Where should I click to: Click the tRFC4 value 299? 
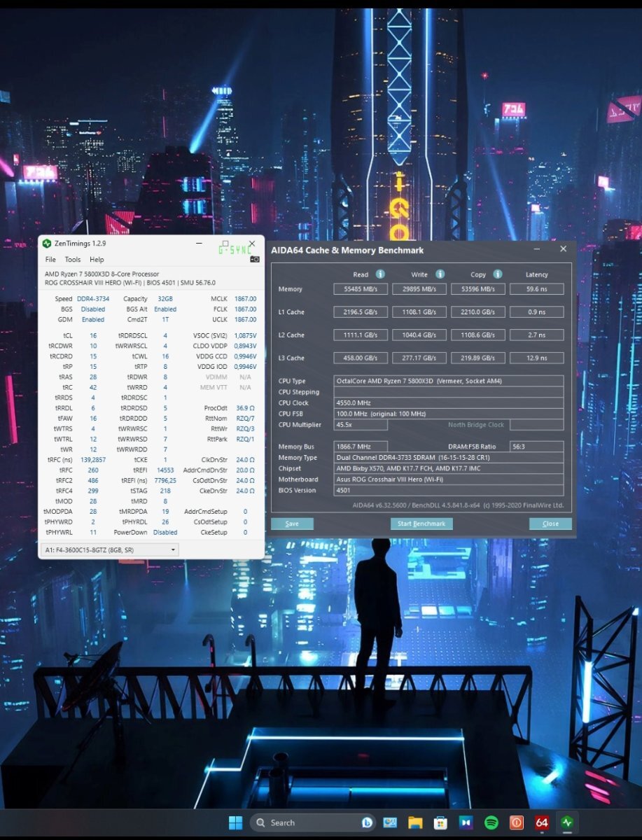pyautogui.click(x=93, y=491)
